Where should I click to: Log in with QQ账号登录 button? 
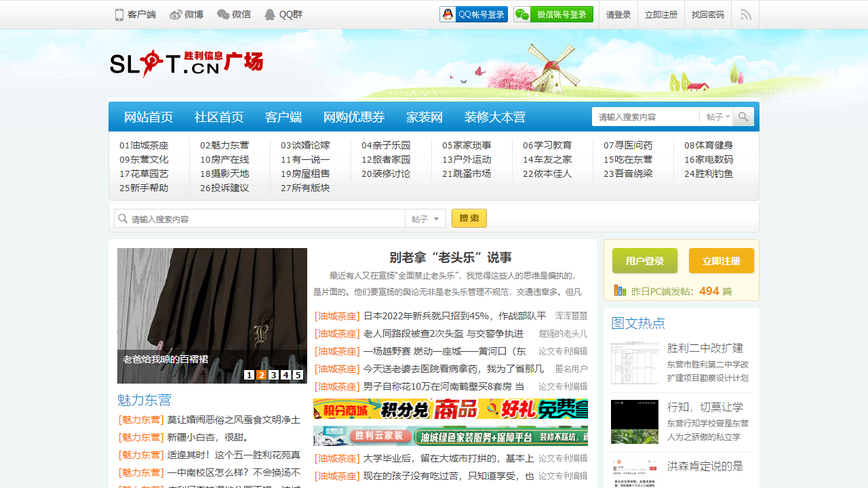(x=473, y=14)
